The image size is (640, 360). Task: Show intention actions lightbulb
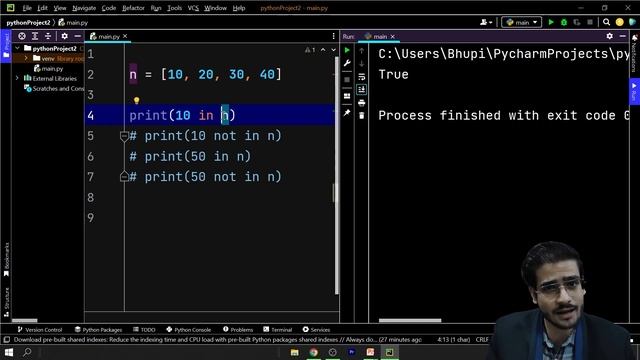pos(136,100)
